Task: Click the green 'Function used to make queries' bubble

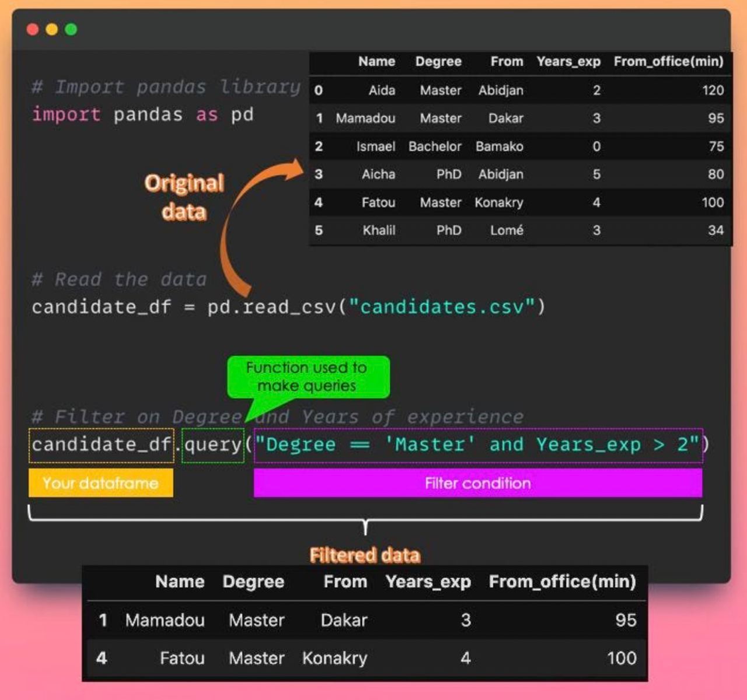Action: point(307,377)
